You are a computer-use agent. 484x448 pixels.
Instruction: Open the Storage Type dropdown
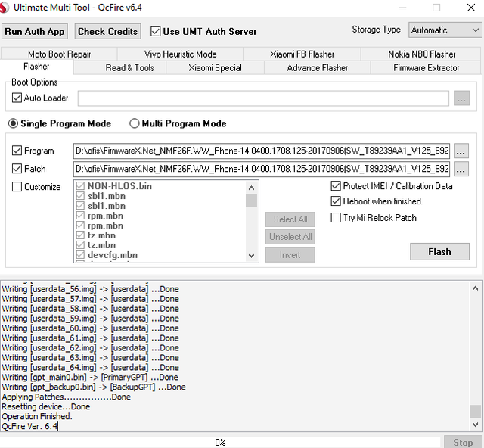(445, 30)
